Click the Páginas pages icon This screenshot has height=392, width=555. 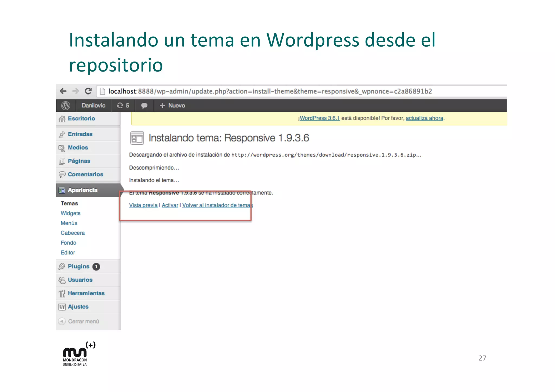[62, 161]
